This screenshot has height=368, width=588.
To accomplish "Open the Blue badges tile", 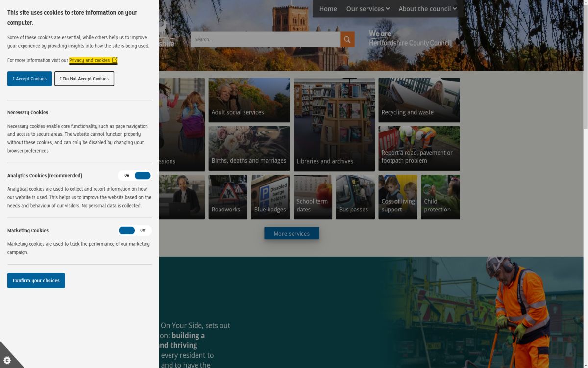I will click(270, 197).
